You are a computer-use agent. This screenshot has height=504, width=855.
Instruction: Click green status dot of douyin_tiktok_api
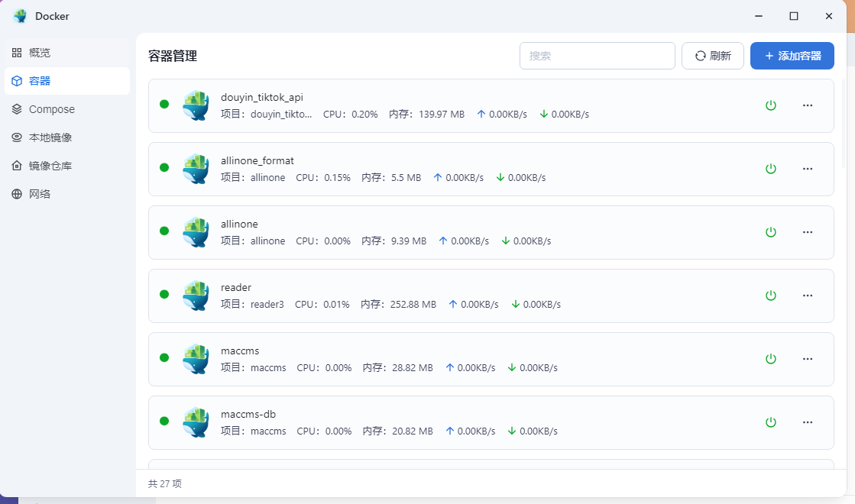point(164,104)
